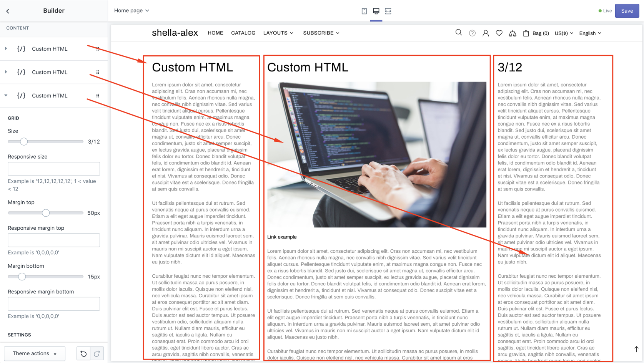The image size is (644, 363).
Task: Open the Home page dropdown
Action: point(131,11)
